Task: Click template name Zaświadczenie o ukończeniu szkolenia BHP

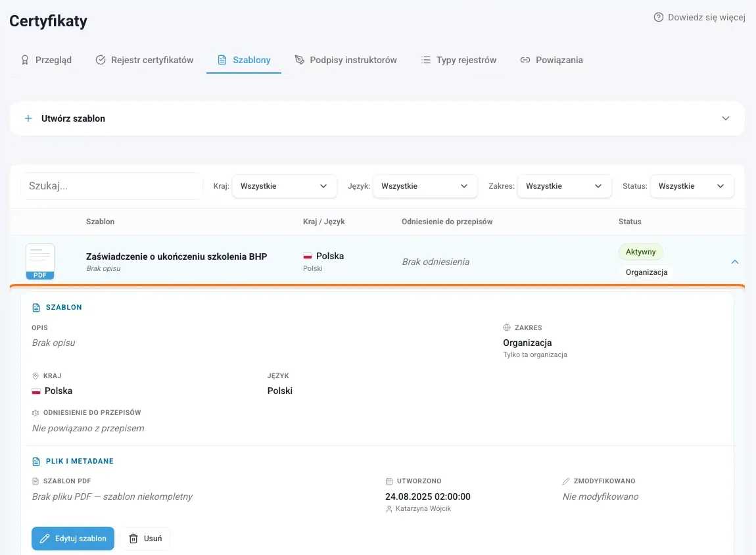Action: tap(176, 256)
